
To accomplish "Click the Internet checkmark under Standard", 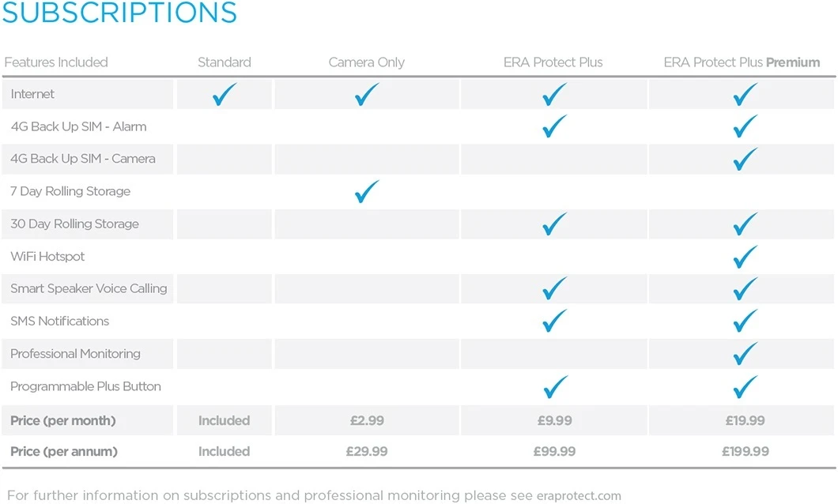I will [x=225, y=95].
